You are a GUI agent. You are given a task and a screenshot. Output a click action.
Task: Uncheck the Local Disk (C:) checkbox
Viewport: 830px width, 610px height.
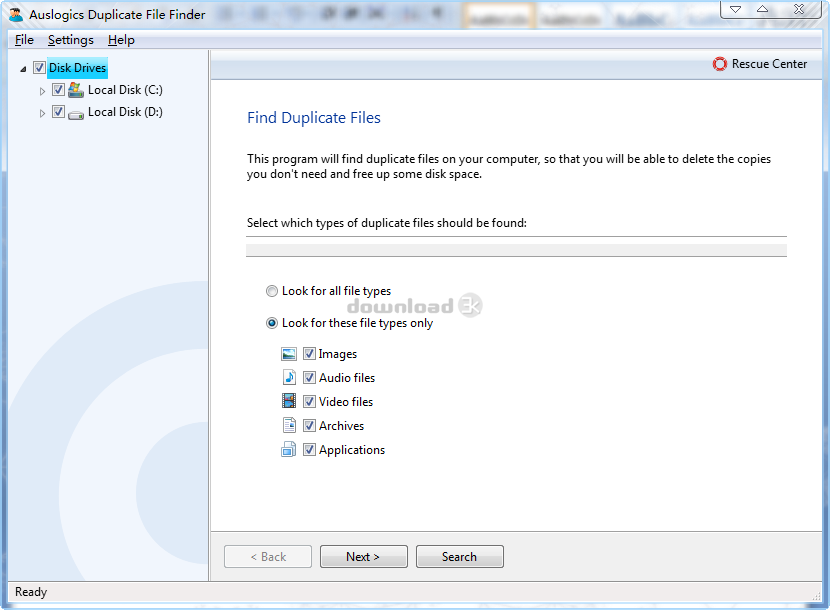coord(58,89)
